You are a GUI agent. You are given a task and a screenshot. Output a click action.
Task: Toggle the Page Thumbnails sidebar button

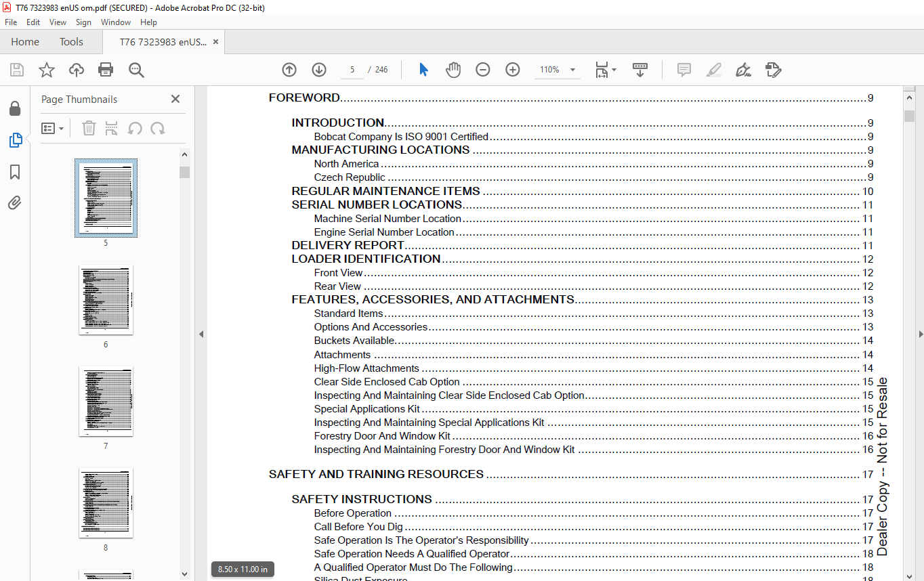15,140
